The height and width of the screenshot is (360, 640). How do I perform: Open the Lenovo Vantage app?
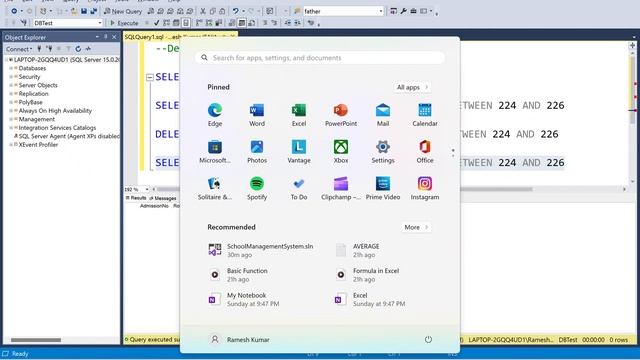click(299, 151)
